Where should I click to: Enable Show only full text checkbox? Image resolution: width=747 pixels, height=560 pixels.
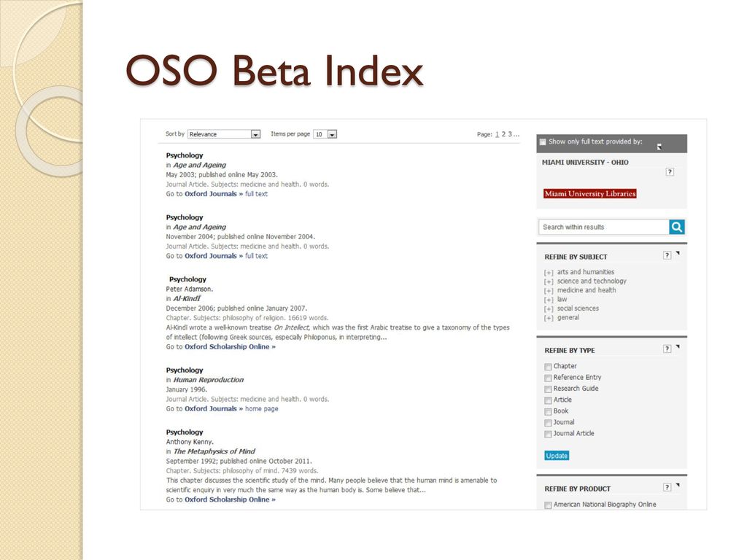click(543, 142)
